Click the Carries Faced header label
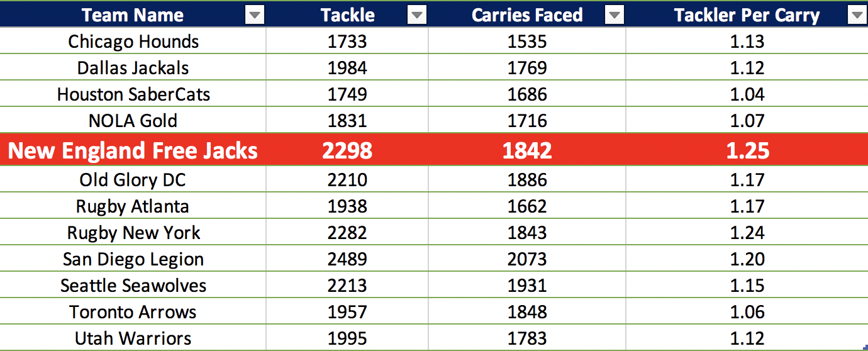This screenshot has width=868, height=351. click(527, 16)
